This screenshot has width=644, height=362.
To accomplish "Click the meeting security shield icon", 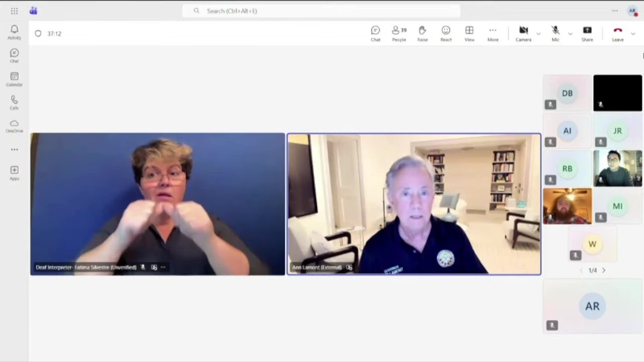I will pyautogui.click(x=38, y=34).
